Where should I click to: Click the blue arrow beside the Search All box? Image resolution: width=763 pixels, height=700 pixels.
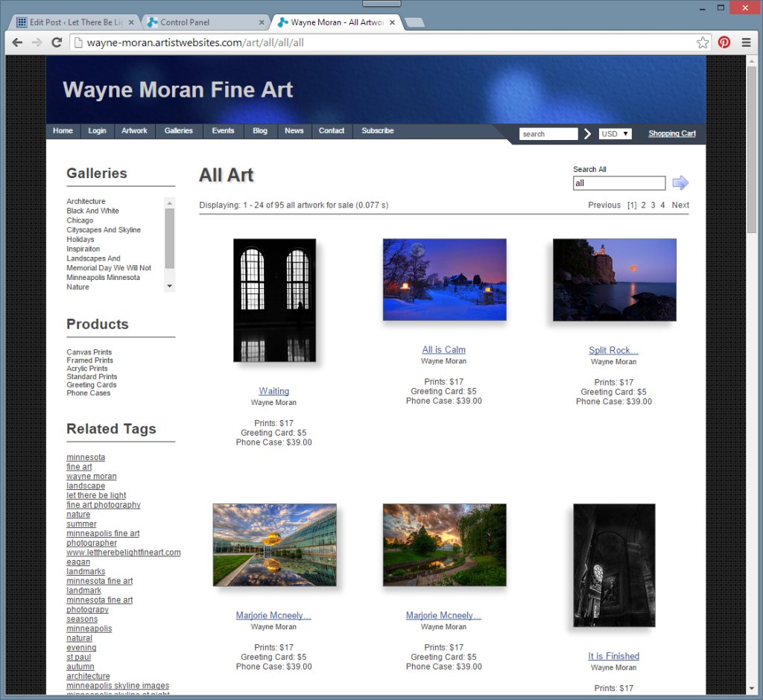[680, 182]
